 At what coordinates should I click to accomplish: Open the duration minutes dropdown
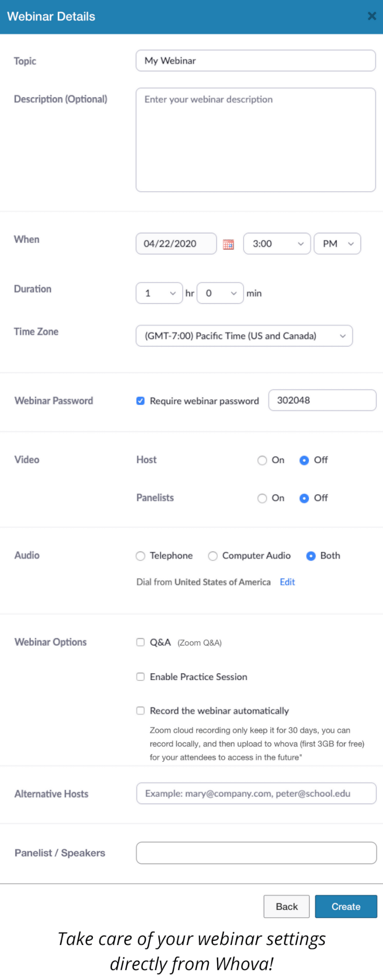(x=220, y=293)
